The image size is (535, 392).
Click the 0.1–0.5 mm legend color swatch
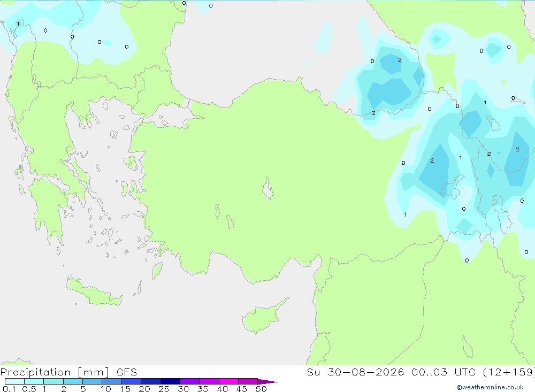coord(14,381)
